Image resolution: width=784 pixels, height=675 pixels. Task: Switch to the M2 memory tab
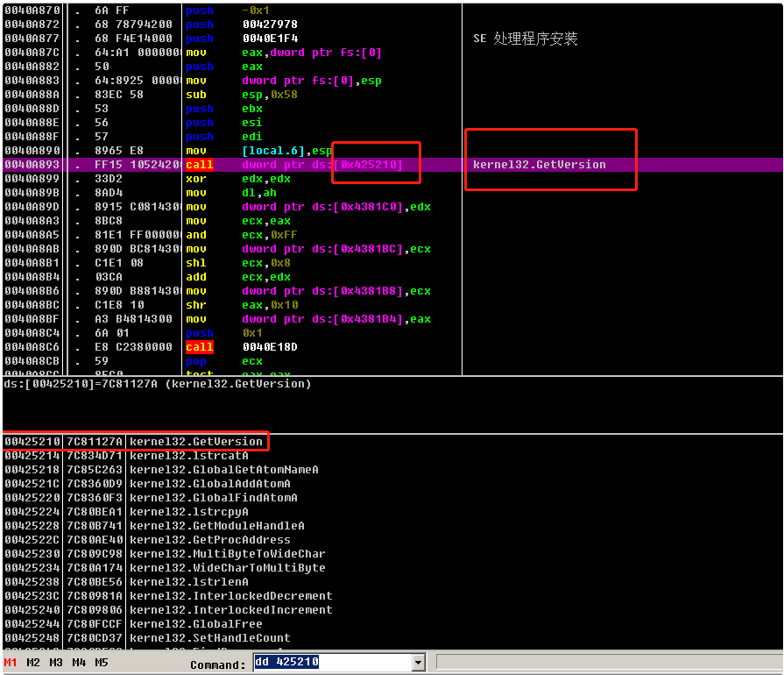33,663
